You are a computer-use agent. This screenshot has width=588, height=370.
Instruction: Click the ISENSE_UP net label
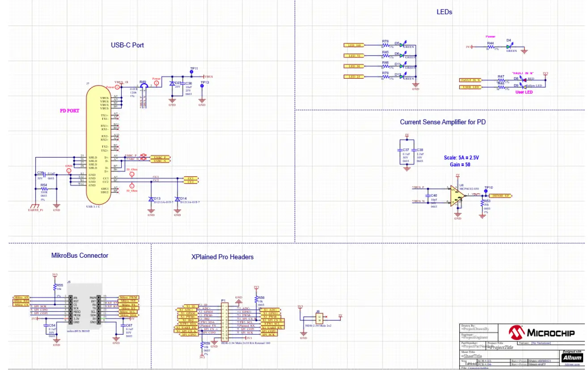click(500, 196)
